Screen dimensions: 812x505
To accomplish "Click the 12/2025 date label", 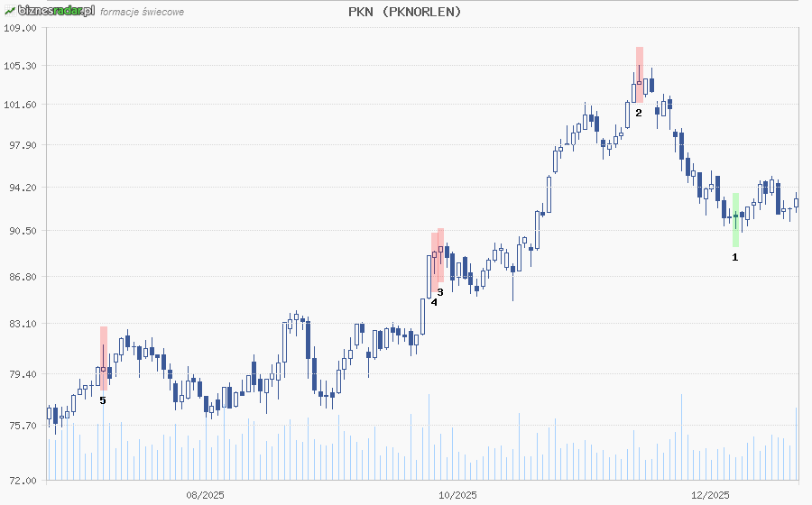I will pyautogui.click(x=710, y=494).
